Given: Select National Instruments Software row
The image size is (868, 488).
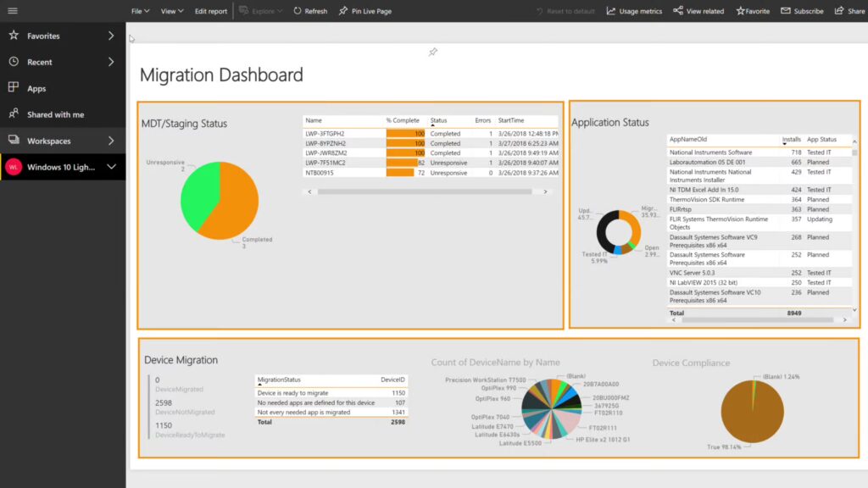Looking at the screenshot, I should 759,152.
